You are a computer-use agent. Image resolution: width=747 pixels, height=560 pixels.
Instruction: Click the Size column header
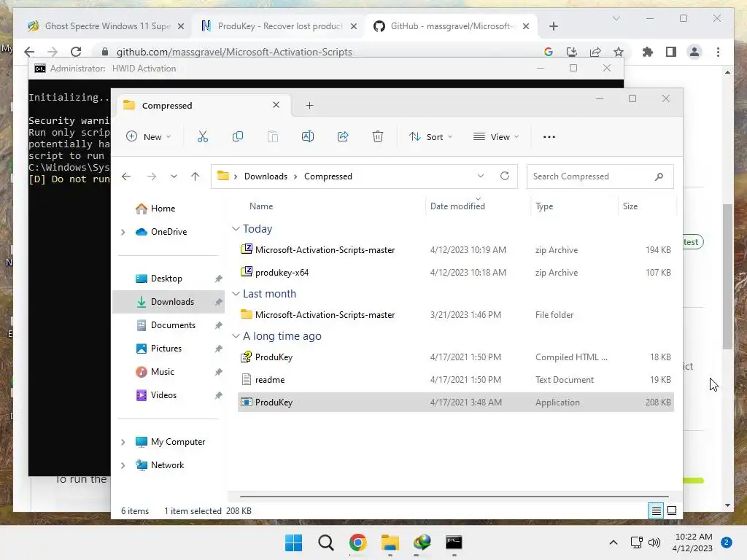tap(630, 206)
